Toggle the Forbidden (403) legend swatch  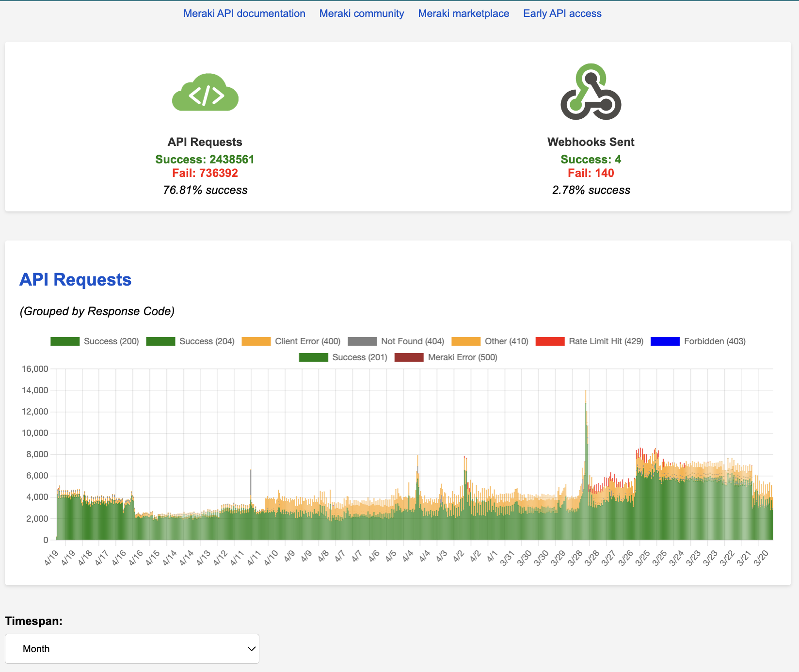665,341
